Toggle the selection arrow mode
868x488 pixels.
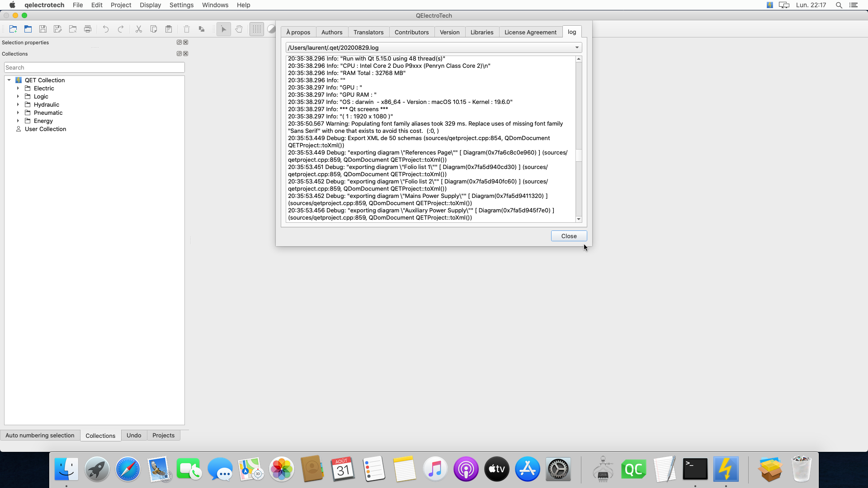pos(223,29)
